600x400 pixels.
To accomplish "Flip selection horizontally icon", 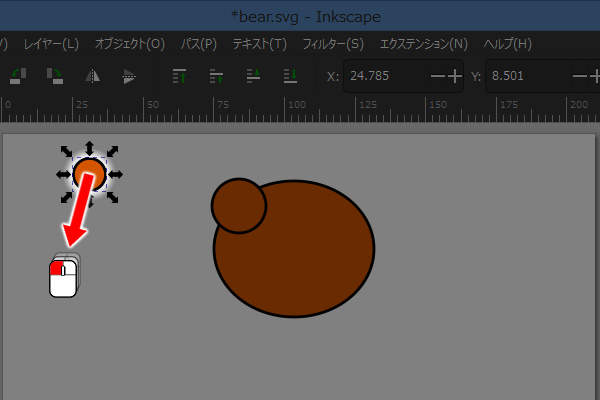I will [x=92, y=76].
